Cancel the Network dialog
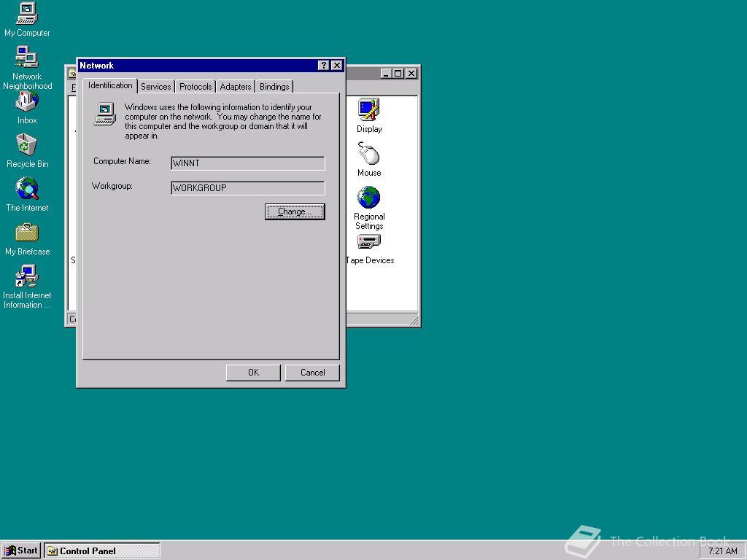Image resolution: width=747 pixels, height=560 pixels. (312, 373)
